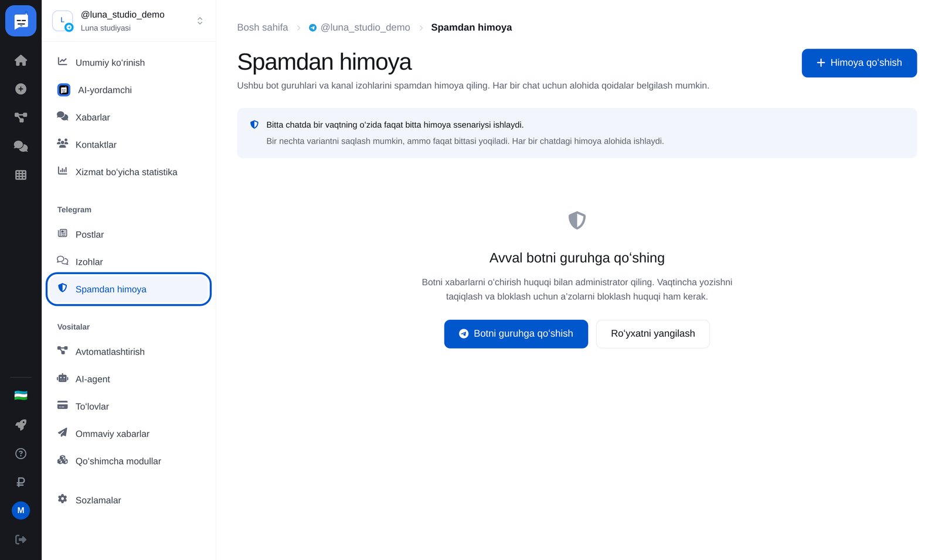Open the chats bubble icon in rail
This screenshot has width=938, height=560.
[x=21, y=146]
